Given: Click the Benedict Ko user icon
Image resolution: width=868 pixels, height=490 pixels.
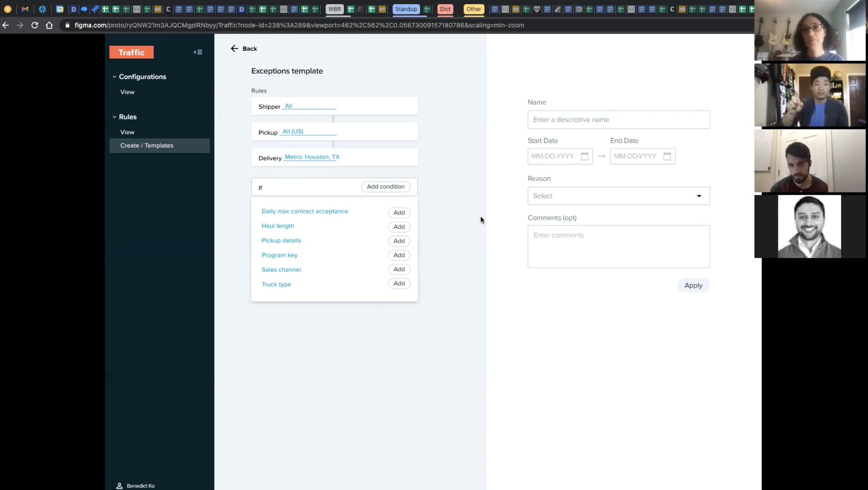Looking at the screenshot, I should [119, 485].
